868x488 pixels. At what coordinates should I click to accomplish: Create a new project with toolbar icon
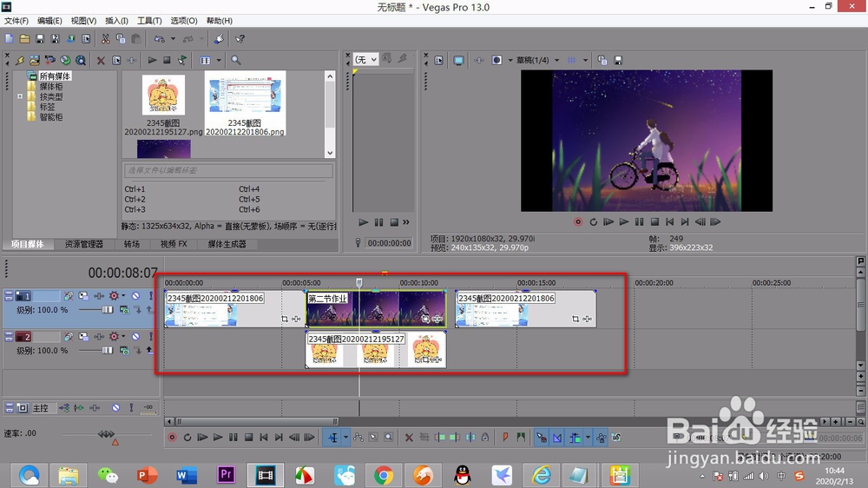coord(9,39)
